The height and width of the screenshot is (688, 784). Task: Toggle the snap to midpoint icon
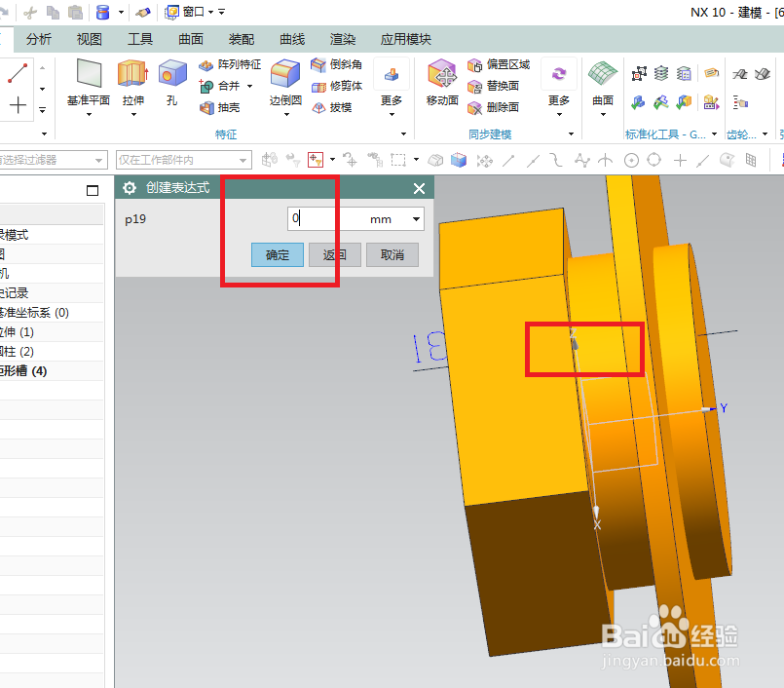(533, 161)
